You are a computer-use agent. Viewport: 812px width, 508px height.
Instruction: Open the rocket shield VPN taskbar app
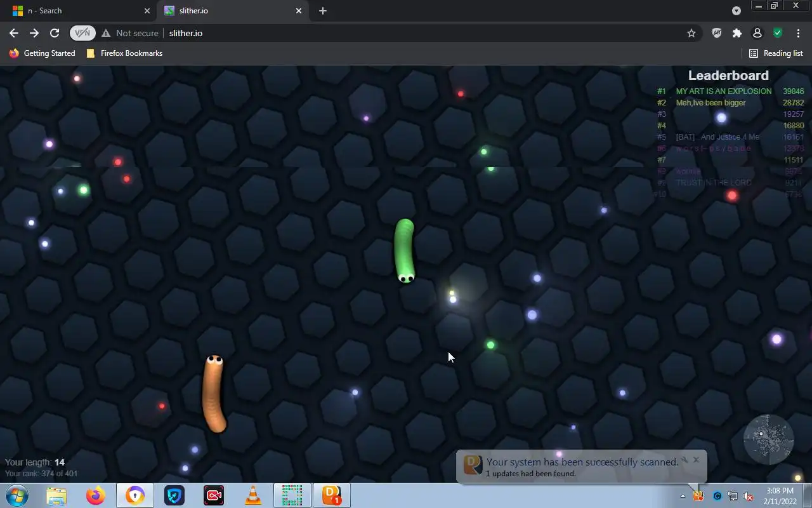[x=174, y=495]
